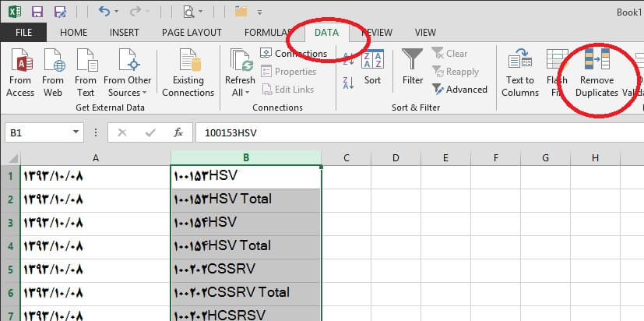Select column E header

(445, 158)
